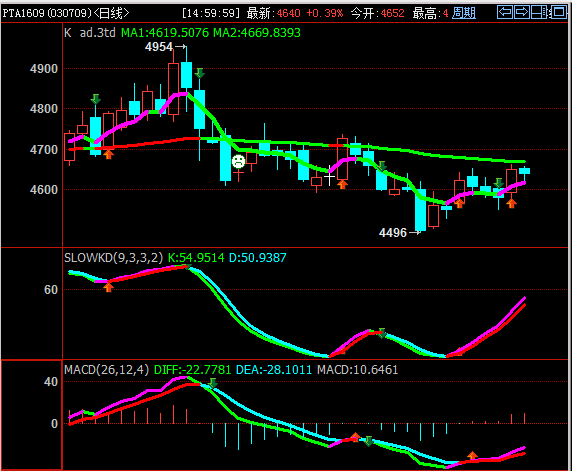Click the 4700 price axis label
The width and height of the screenshot is (572, 471).
[44, 150]
